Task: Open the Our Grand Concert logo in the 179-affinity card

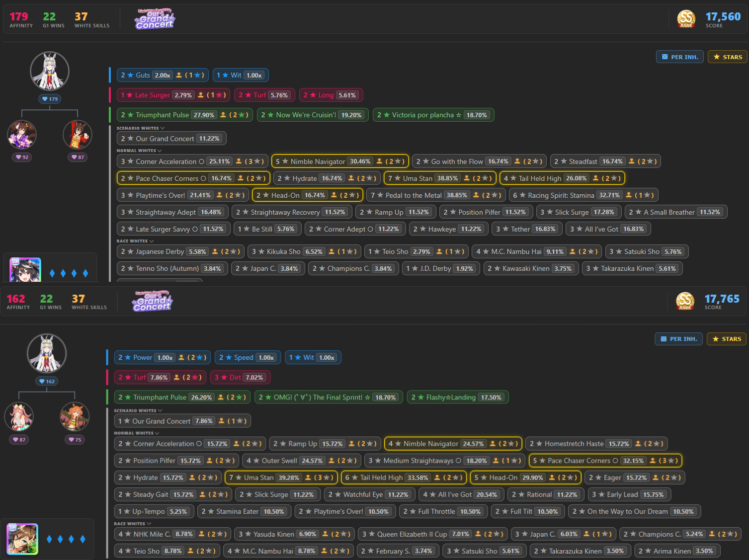Action: point(155,19)
